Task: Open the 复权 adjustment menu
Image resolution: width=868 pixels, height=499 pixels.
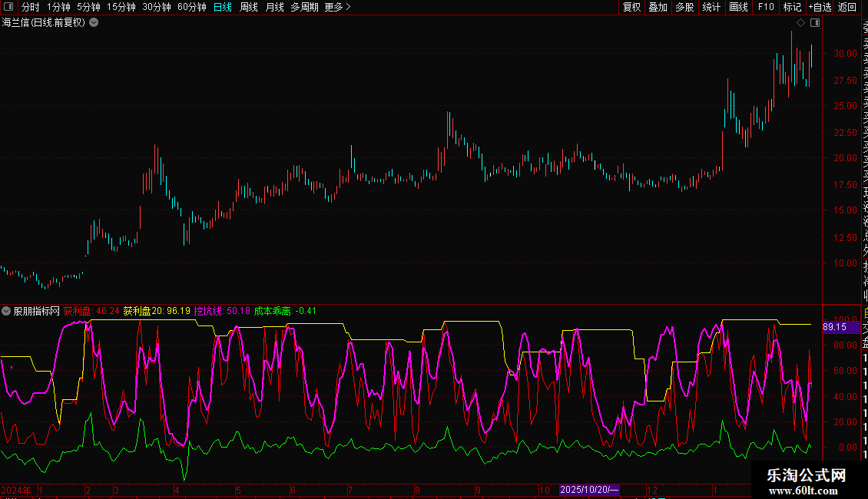Action: click(x=631, y=7)
